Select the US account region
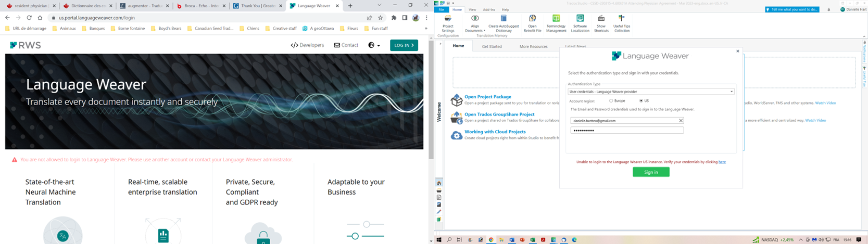This screenshot has width=868, height=244. click(x=641, y=101)
